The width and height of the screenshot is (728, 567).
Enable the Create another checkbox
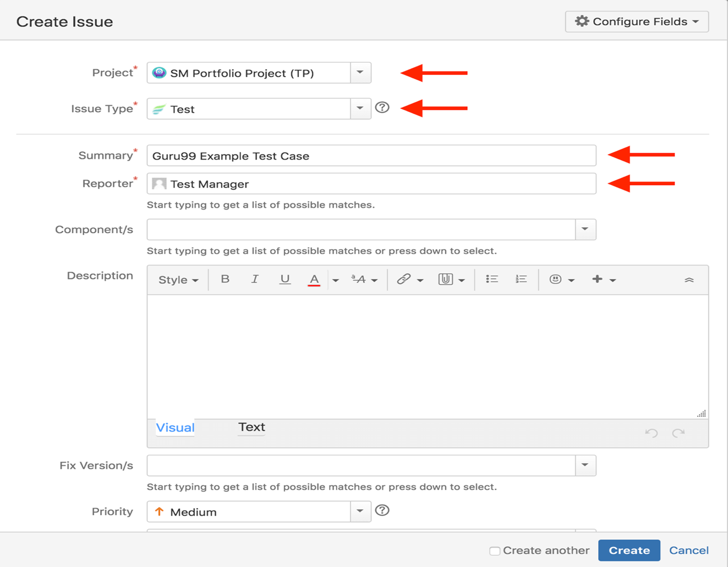[495, 551]
